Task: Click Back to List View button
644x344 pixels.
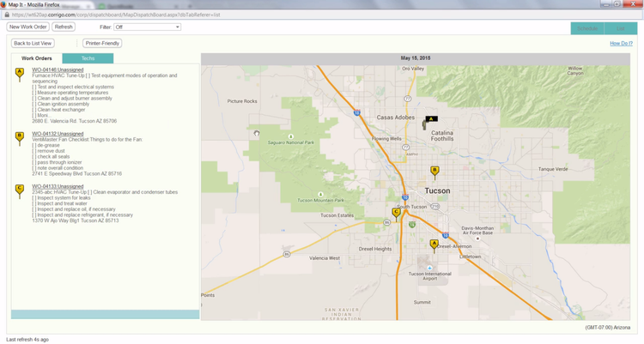Action: pyautogui.click(x=33, y=43)
